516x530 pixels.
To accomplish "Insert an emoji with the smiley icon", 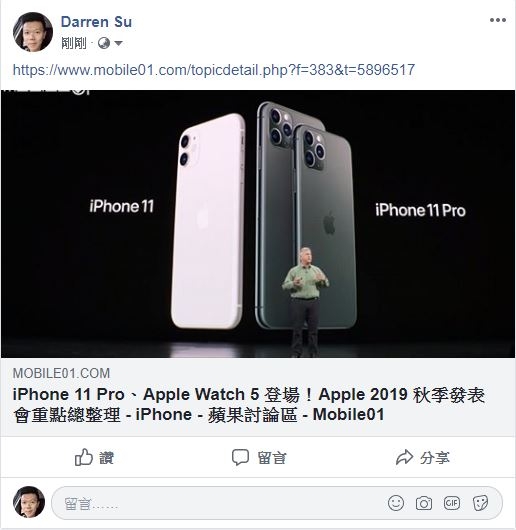I will (x=396, y=503).
